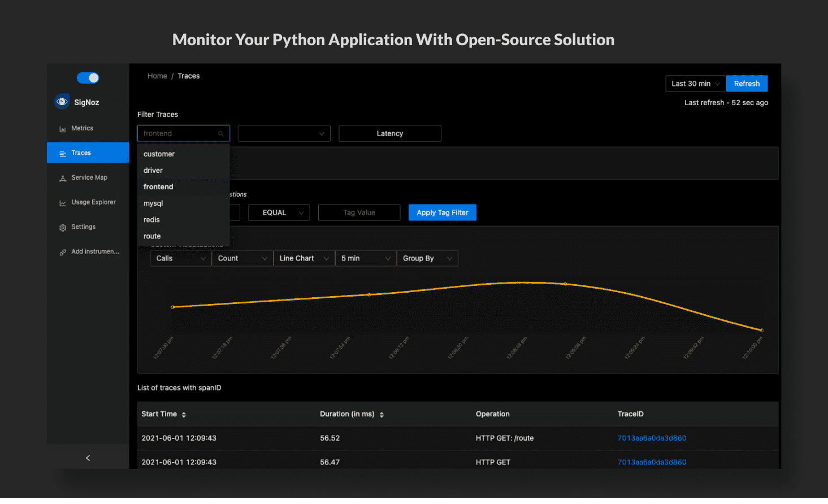Open the Line Chart type dropdown
Image resolution: width=828 pixels, height=504 pixels.
304,258
